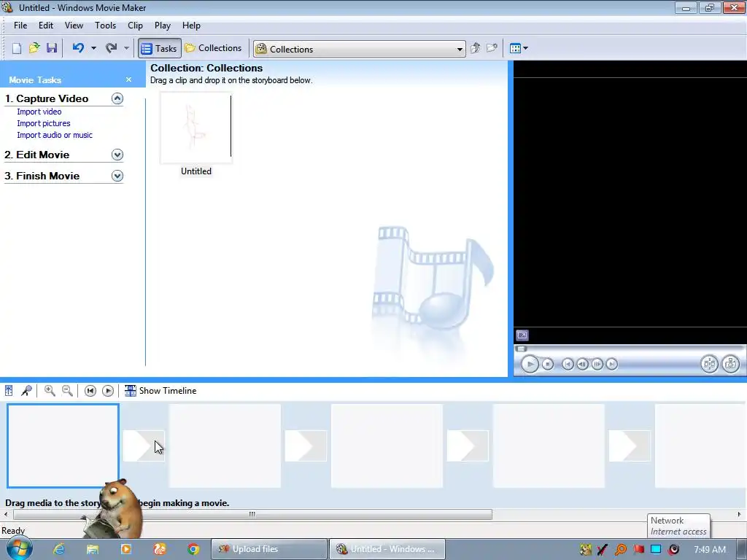Open the Help menu
Screen dimensions: 747x560
point(192,26)
